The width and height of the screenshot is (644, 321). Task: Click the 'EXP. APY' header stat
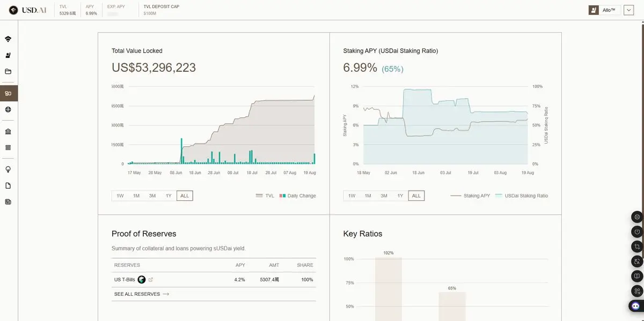pyautogui.click(x=115, y=6)
